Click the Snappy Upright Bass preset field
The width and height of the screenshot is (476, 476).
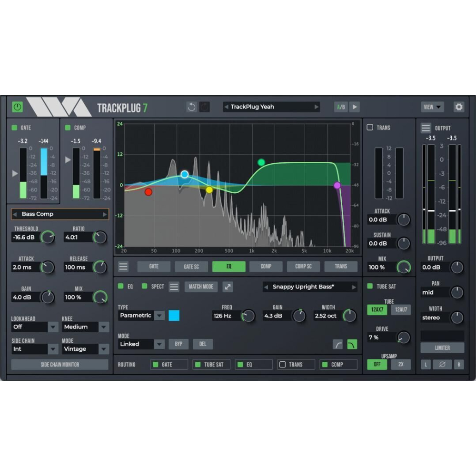coord(309,287)
